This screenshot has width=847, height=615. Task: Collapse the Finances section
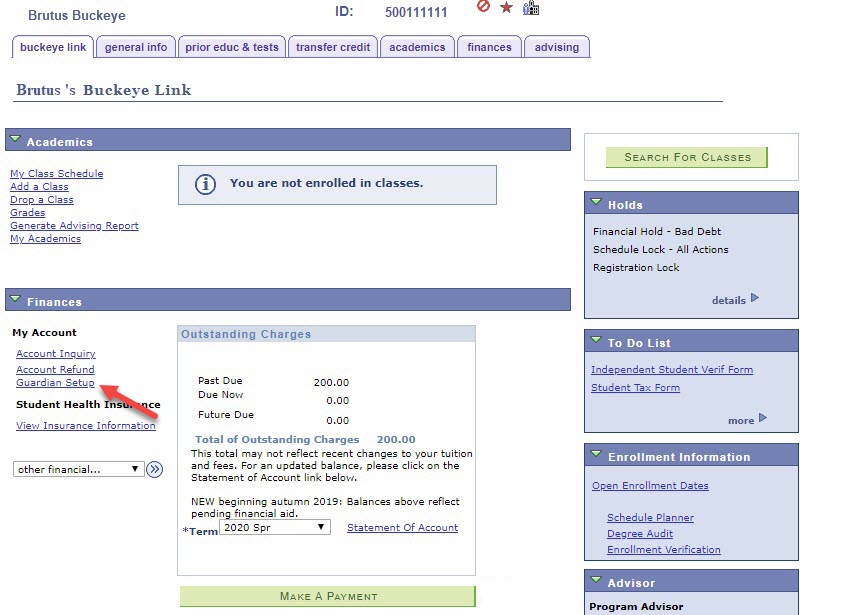coord(15,299)
